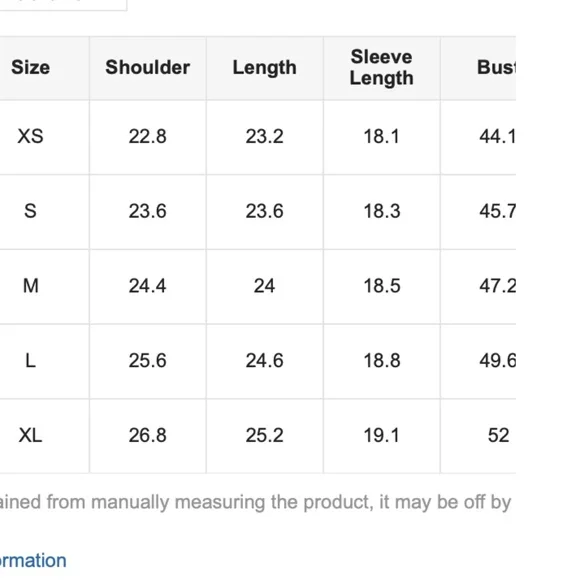Click the XS bust value 44.1
The image size is (580, 580).
click(x=497, y=136)
